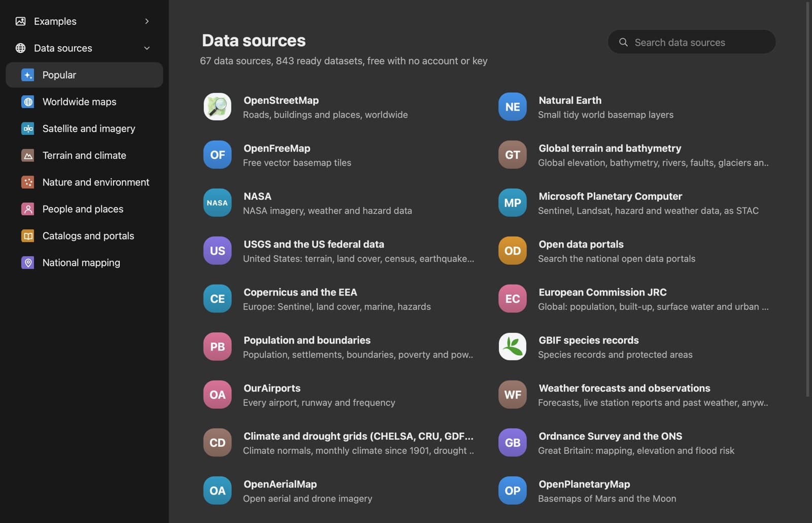Viewport: 812px width, 523px height.
Task: Open the Worldwide maps category
Action: (x=84, y=102)
